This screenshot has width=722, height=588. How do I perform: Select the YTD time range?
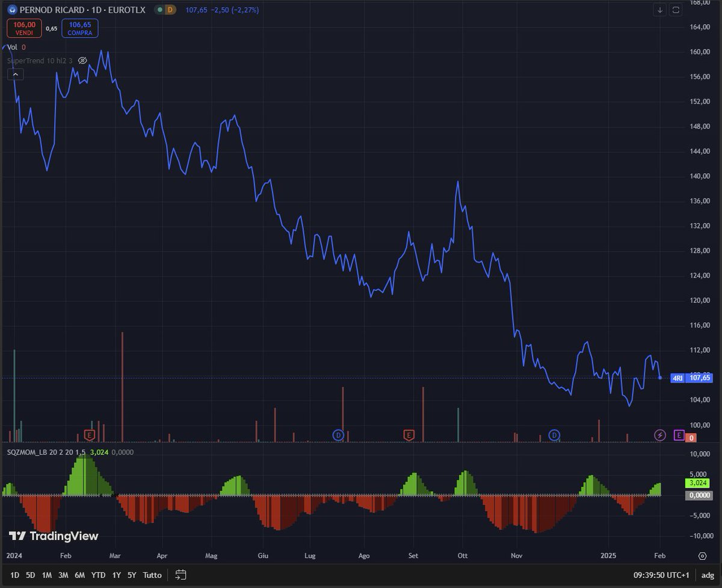click(x=98, y=575)
